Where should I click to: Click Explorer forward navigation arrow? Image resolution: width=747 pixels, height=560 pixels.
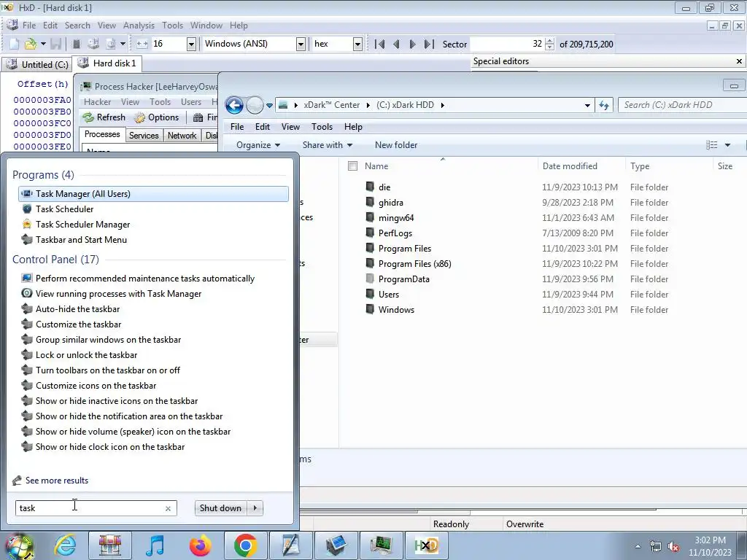click(255, 105)
